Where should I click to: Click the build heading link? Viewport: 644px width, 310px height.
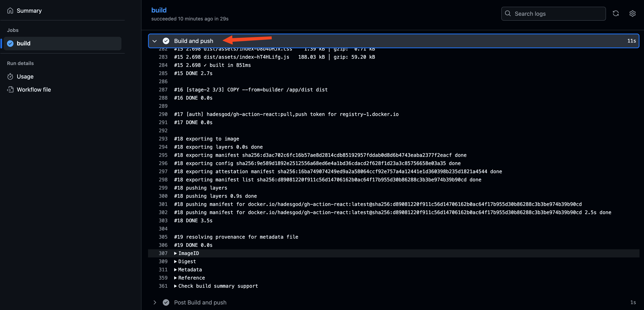159,10
